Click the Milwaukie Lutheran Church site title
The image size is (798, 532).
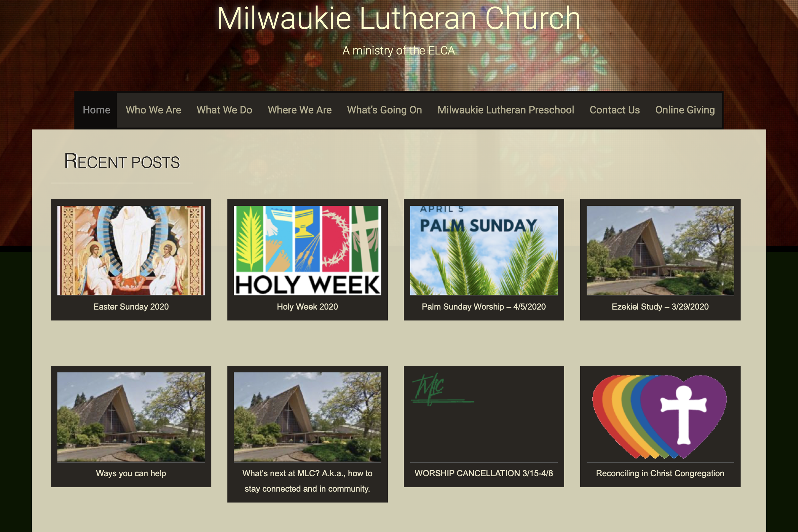click(399, 18)
